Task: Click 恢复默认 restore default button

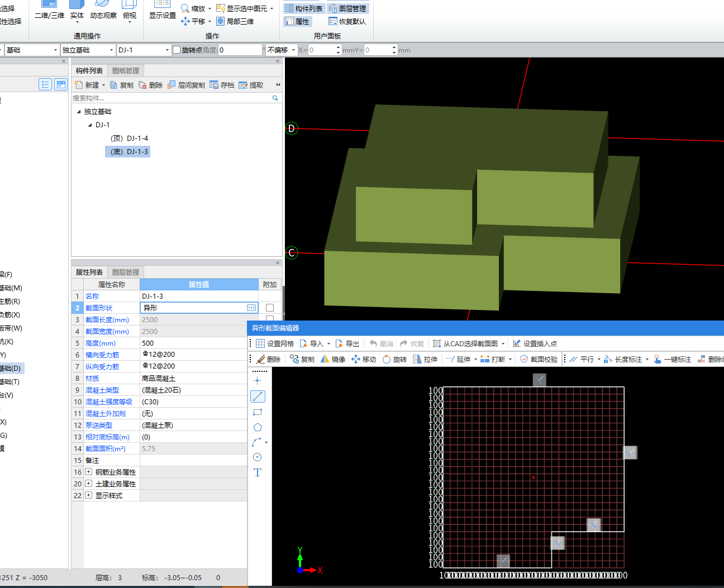Action: pyautogui.click(x=347, y=21)
